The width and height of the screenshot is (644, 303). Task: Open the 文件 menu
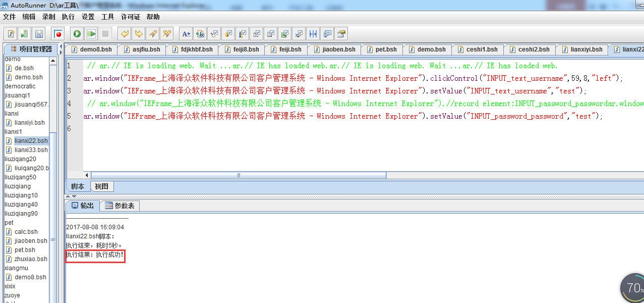10,17
